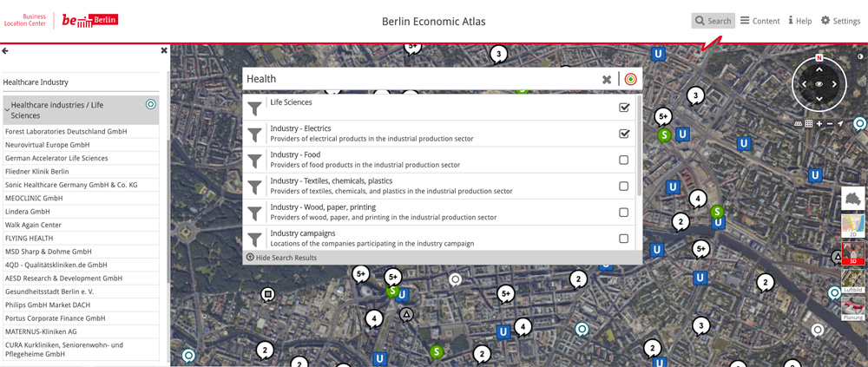This screenshot has width=868, height=367.
Task: Click the be Berlin logo
Action: point(89,21)
